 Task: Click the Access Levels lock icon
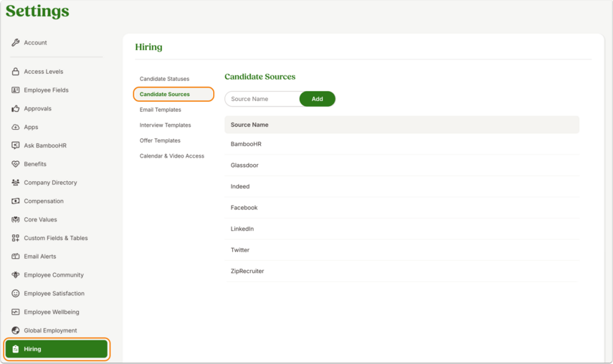click(x=15, y=72)
